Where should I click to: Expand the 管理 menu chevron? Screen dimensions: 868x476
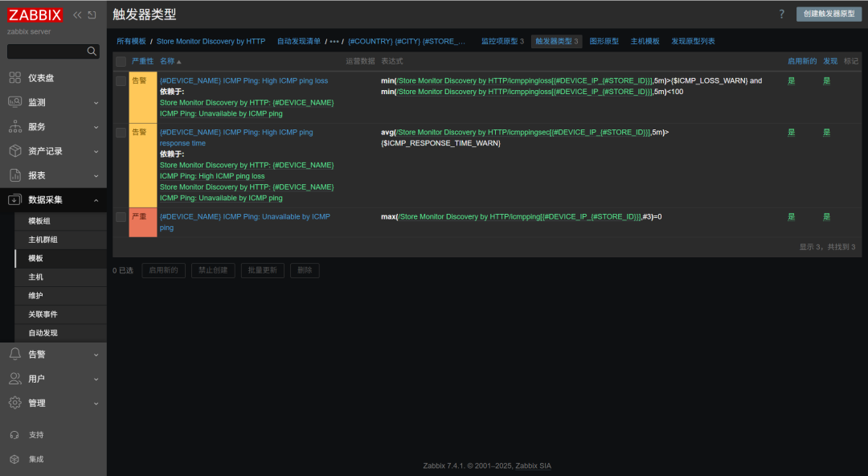[96, 404]
